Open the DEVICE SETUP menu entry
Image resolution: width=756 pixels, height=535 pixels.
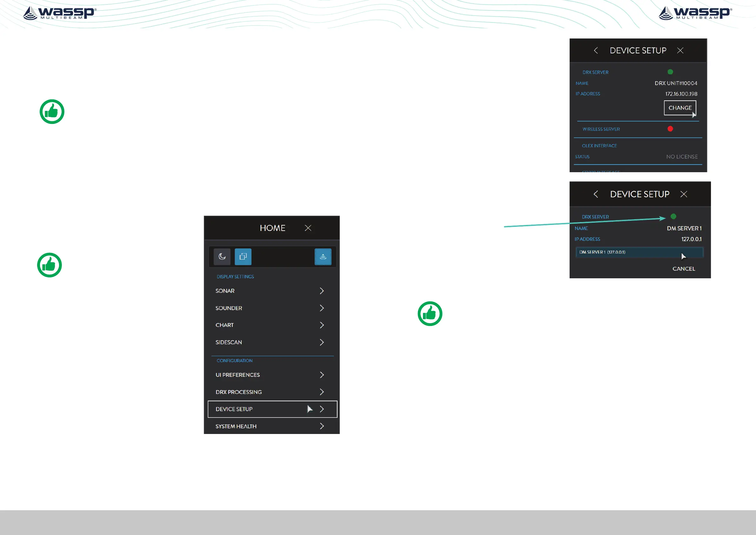tap(272, 409)
